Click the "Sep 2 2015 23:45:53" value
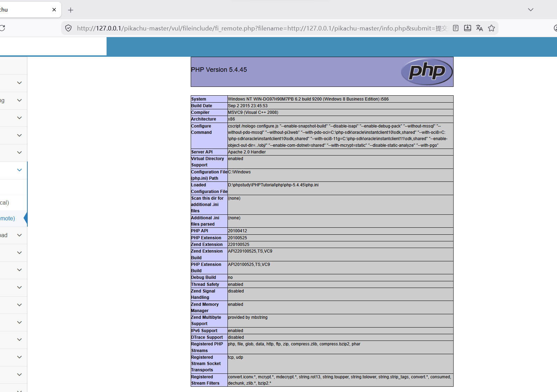The height and width of the screenshot is (392, 557). click(x=248, y=106)
